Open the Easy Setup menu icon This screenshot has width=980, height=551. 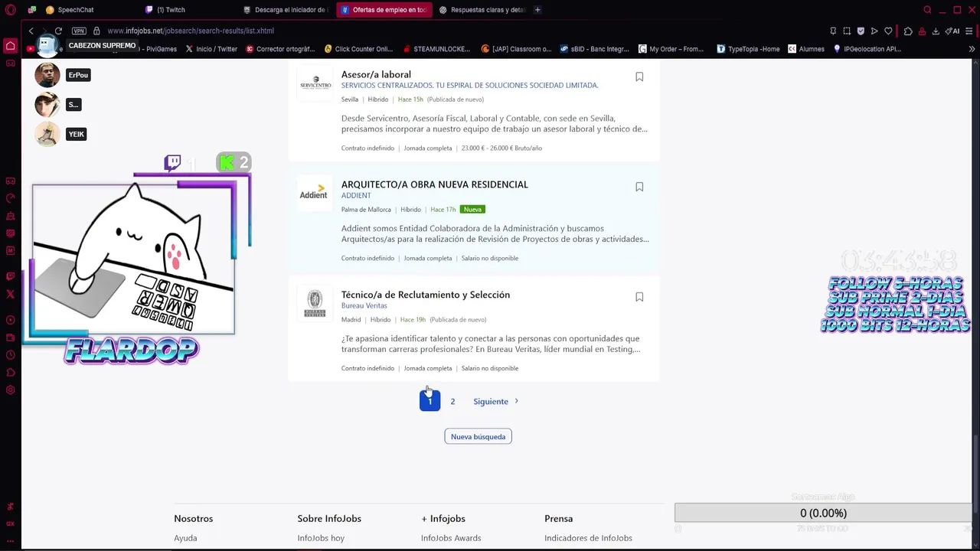tap(969, 31)
